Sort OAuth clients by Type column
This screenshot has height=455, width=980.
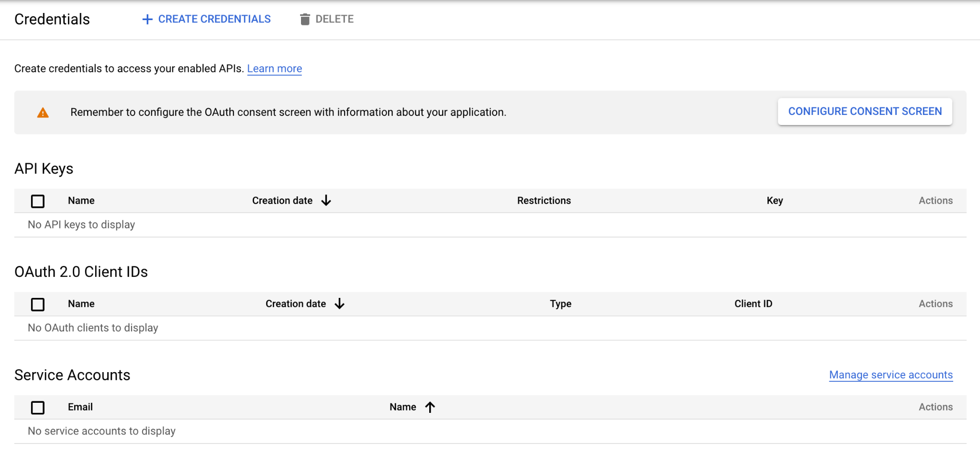click(560, 304)
